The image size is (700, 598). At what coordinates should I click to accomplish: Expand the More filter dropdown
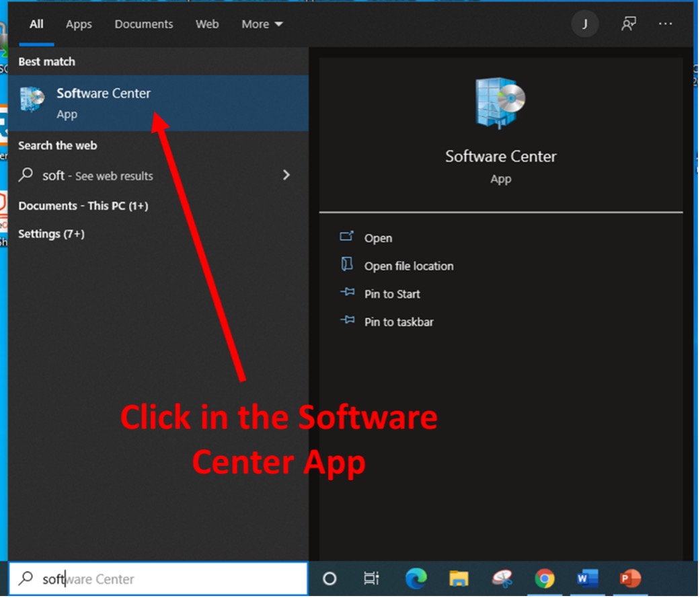pyautogui.click(x=262, y=24)
